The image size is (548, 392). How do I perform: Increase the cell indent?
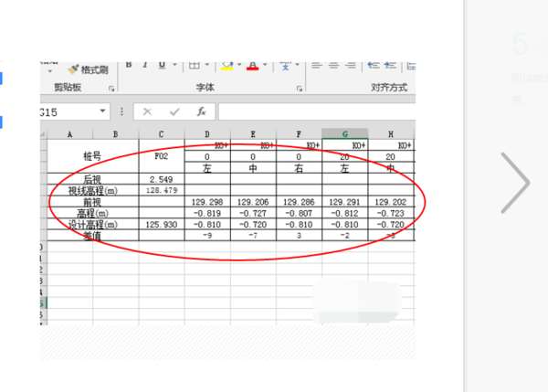(x=390, y=66)
